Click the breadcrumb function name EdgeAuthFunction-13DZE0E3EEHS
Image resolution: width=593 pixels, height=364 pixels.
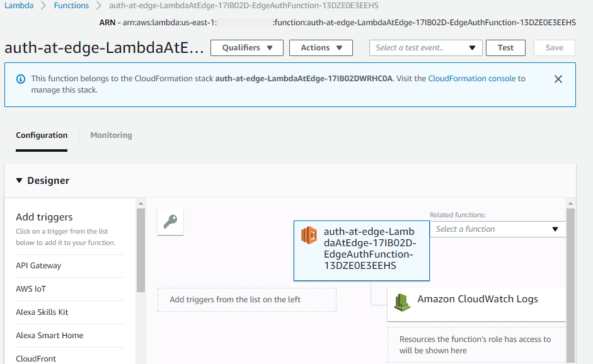[x=244, y=6]
